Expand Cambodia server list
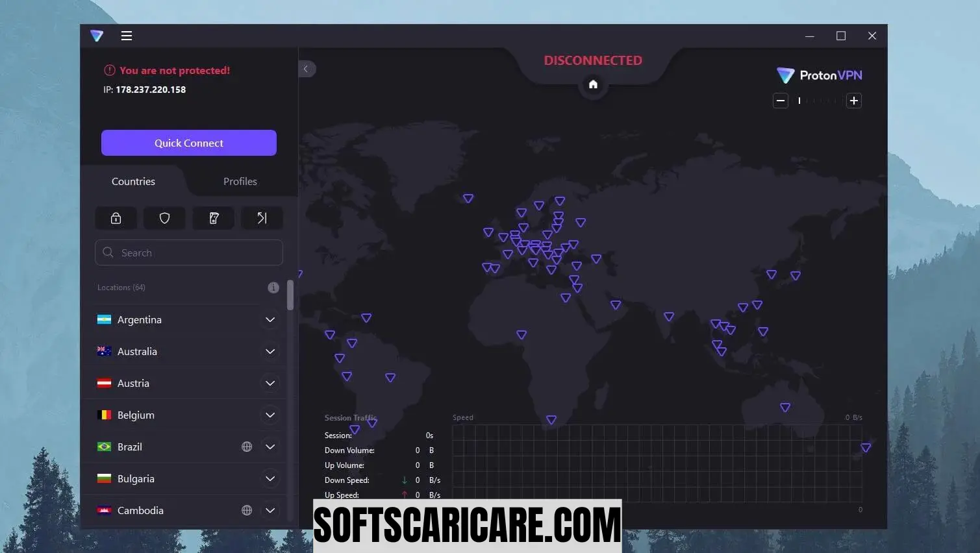The height and width of the screenshot is (553, 980). click(270, 510)
